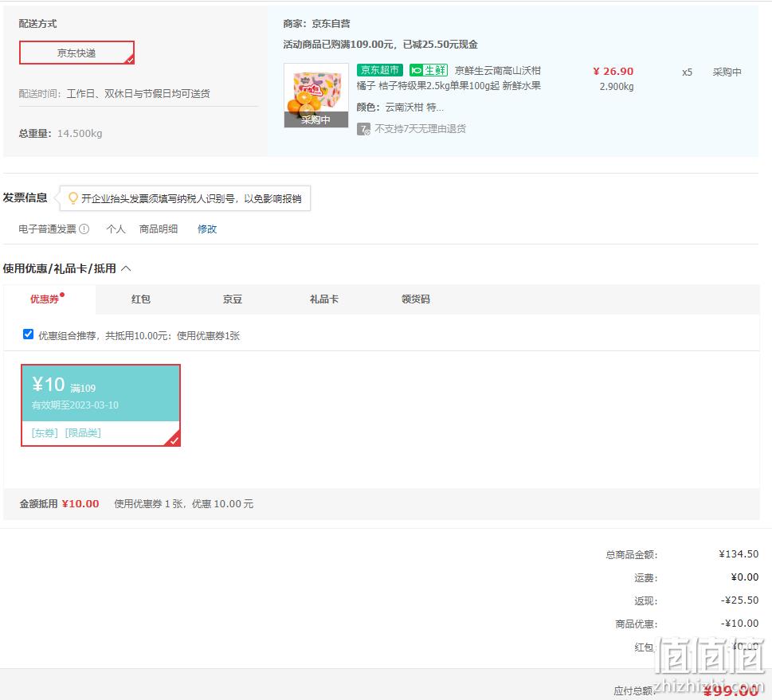772x700 pixels.
Task: Click the x5 quantity text
Action: pyautogui.click(x=687, y=72)
